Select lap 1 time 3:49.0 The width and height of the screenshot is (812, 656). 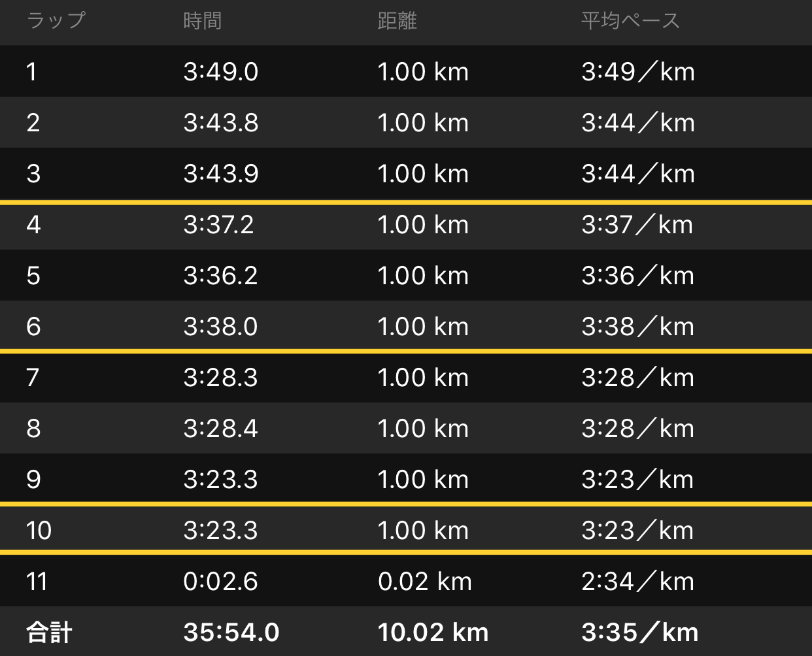pos(221,72)
